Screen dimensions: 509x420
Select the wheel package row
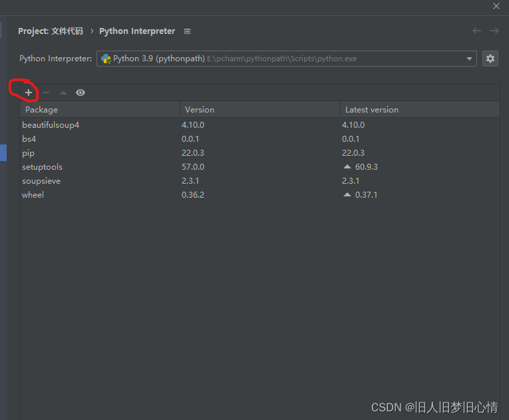click(x=259, y=195)
